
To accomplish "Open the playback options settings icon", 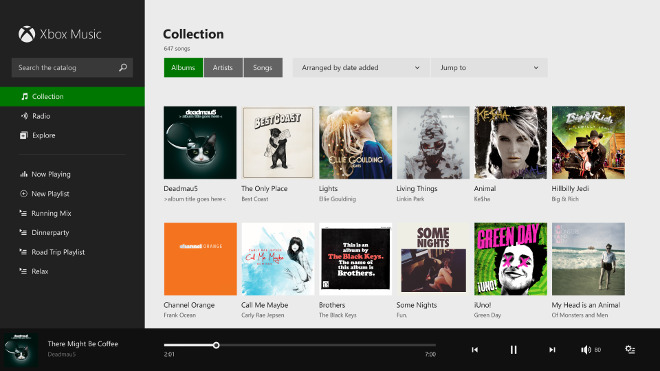I will click(x=630, y=350).
